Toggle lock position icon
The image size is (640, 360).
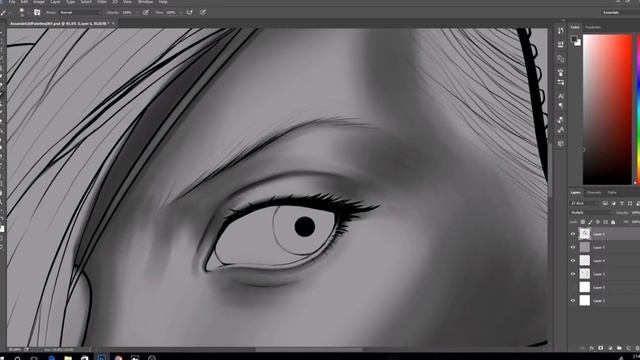tap(598, 222)
